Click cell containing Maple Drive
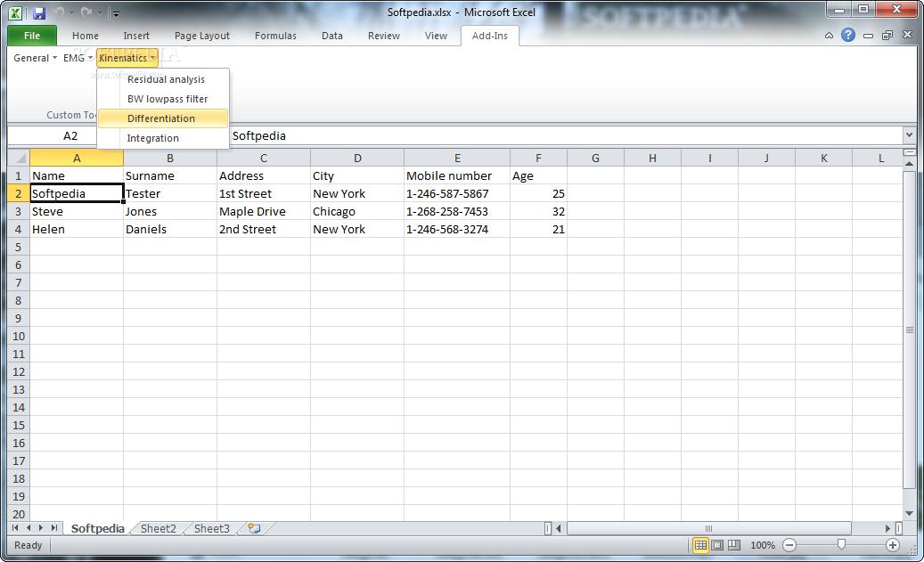The height and width of the screenshot is (562, 924). [x=264, y=211]
